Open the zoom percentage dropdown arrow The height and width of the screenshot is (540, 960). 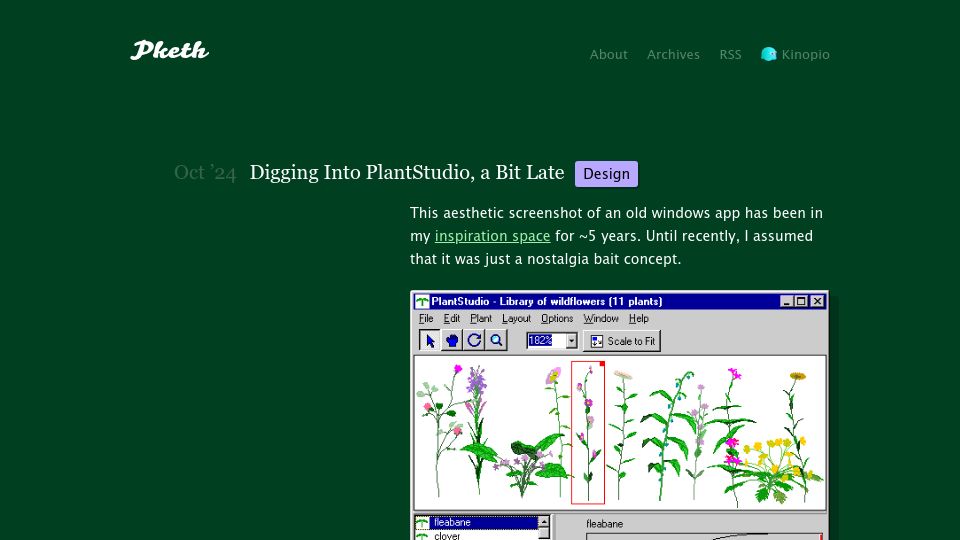click(571, 340)
